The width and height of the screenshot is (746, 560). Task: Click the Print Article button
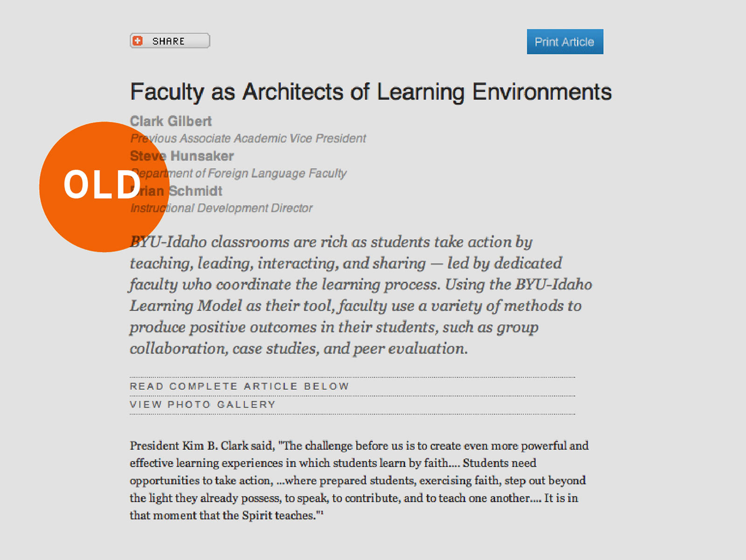click(565, 41)
